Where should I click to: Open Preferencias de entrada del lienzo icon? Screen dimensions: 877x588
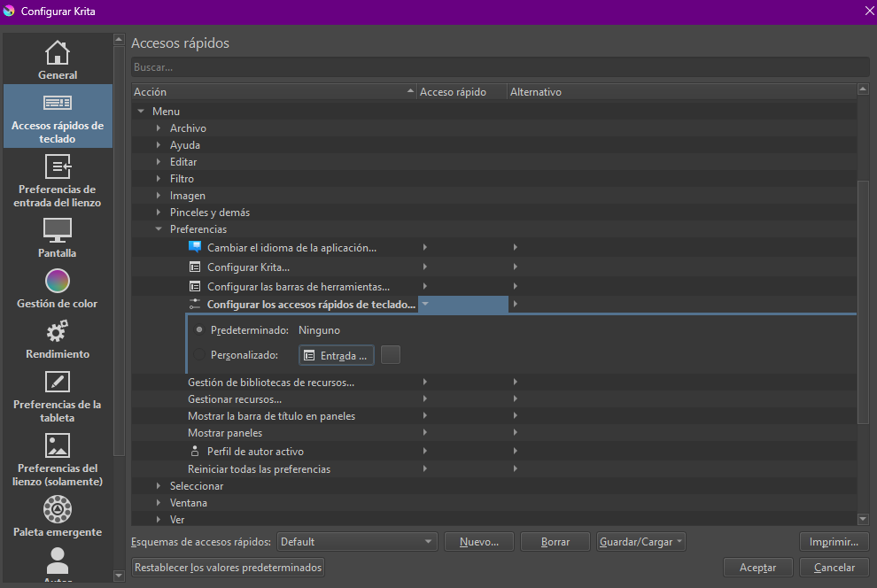click(x=58, y=166)
